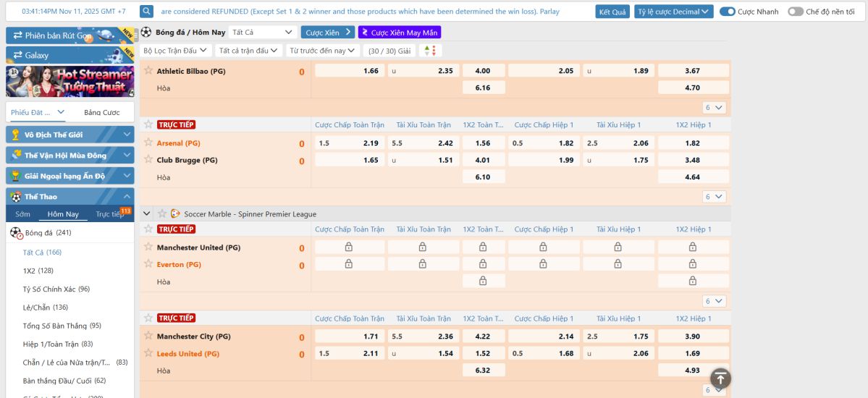
Task: Click the scroll-to-top arrow icon
Action: tap(720, 378)
